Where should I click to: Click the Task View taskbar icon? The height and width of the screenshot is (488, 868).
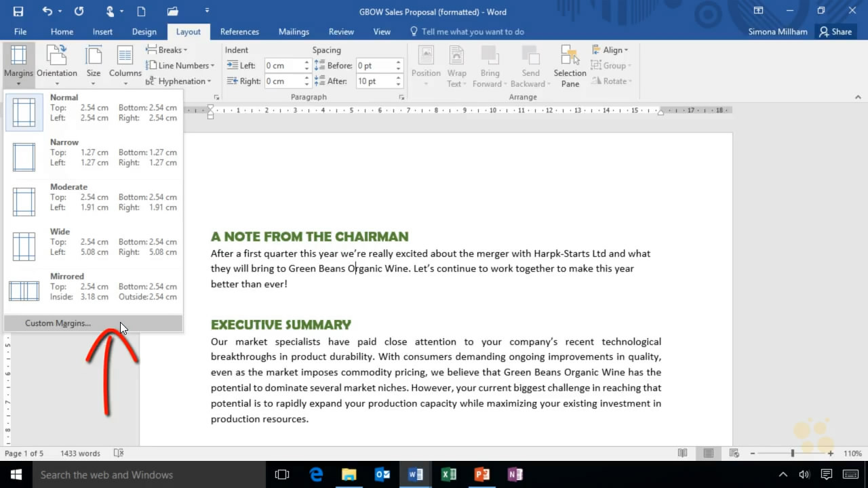tap(282, 474)
